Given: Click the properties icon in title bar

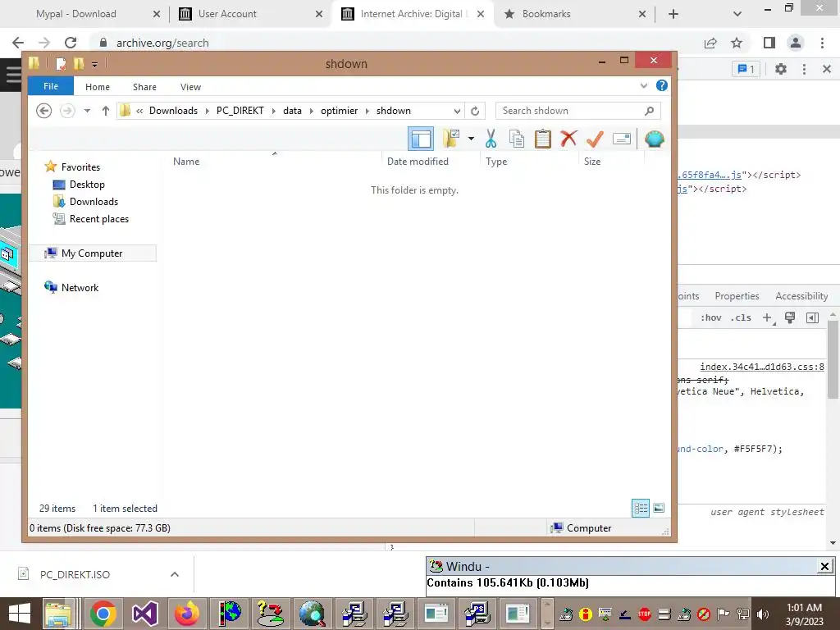Looking at the screenshot, I should pyautogui.click(x=61, y=64).
